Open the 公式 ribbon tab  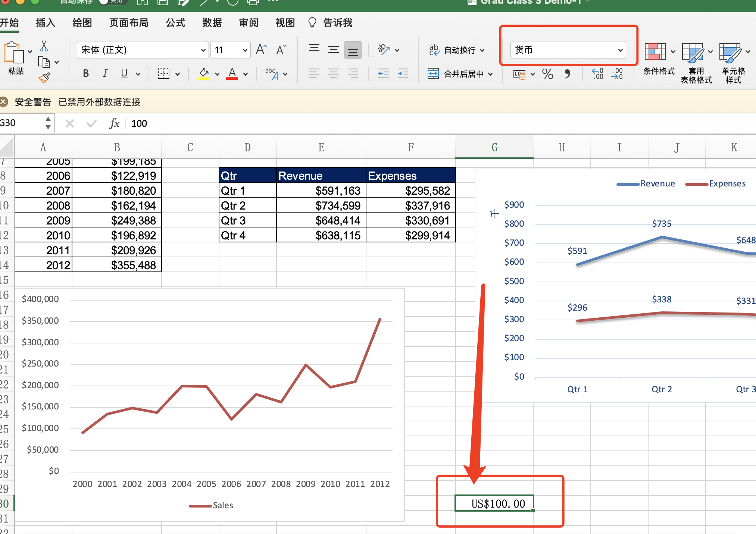175,23
